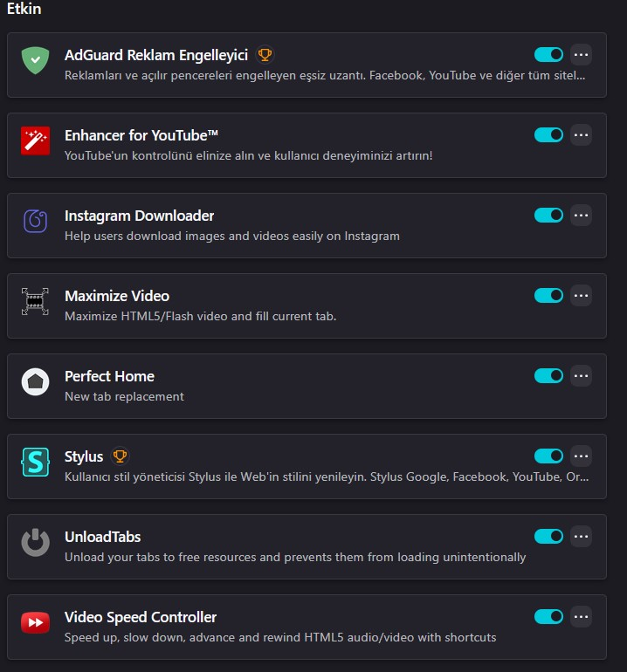
Task: Click the Instagram Downloader swirl icon
Action: point(35,220)
